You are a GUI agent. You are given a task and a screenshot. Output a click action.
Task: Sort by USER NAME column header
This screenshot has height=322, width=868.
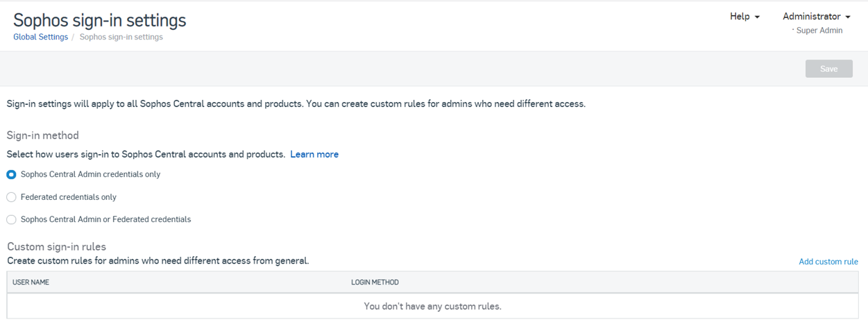click(31, 282)
